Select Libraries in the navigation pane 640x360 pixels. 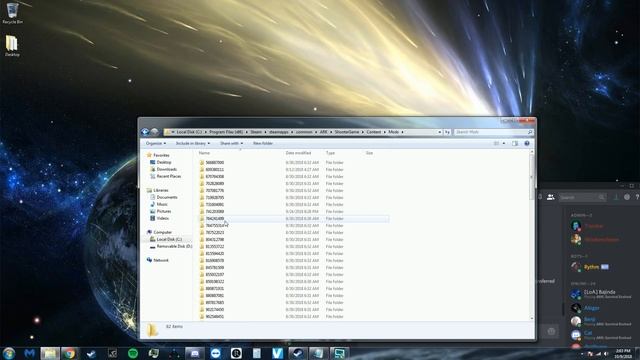pos(158,190)
